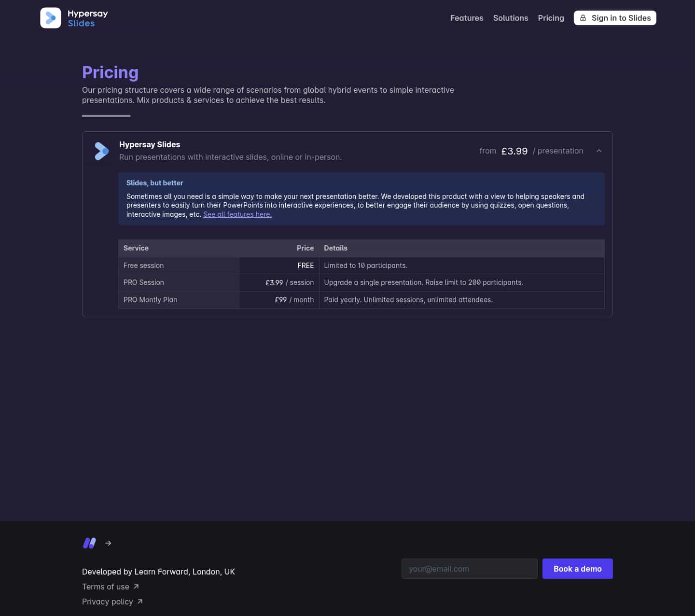The width and height of the screenshot is (695, 616).
Task: Click the external-link arrow beside Terms of use
Action: pyautogui.click(x=136, y=587)
